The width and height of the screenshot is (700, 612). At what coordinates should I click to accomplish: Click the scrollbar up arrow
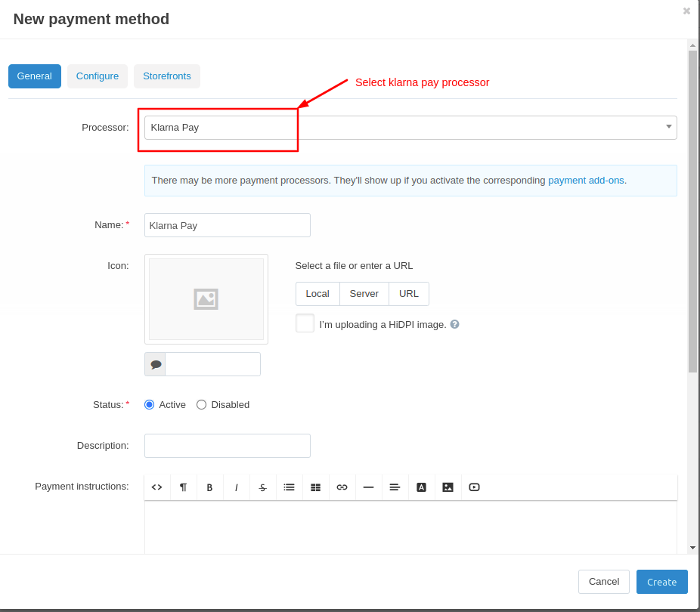click(692, 45)
